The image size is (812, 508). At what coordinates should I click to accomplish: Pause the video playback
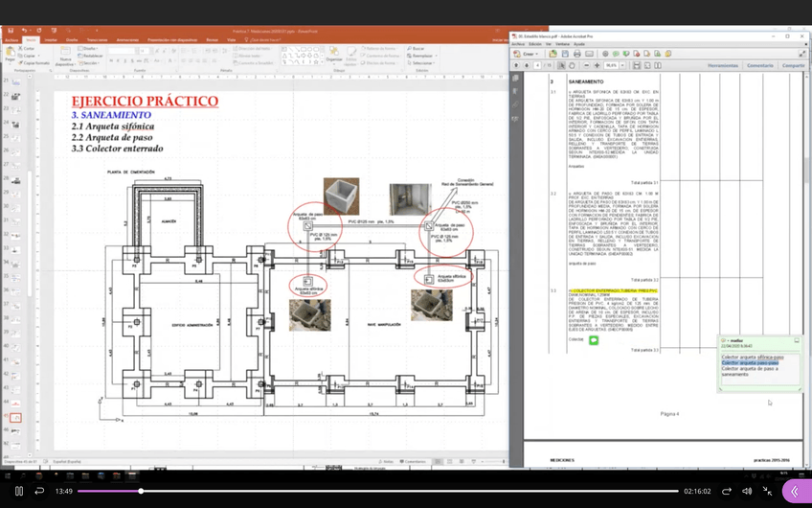point(18,491)
